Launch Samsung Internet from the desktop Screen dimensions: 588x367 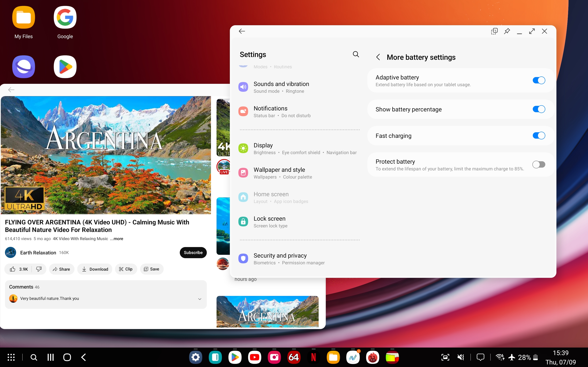(x=24, y=67)
